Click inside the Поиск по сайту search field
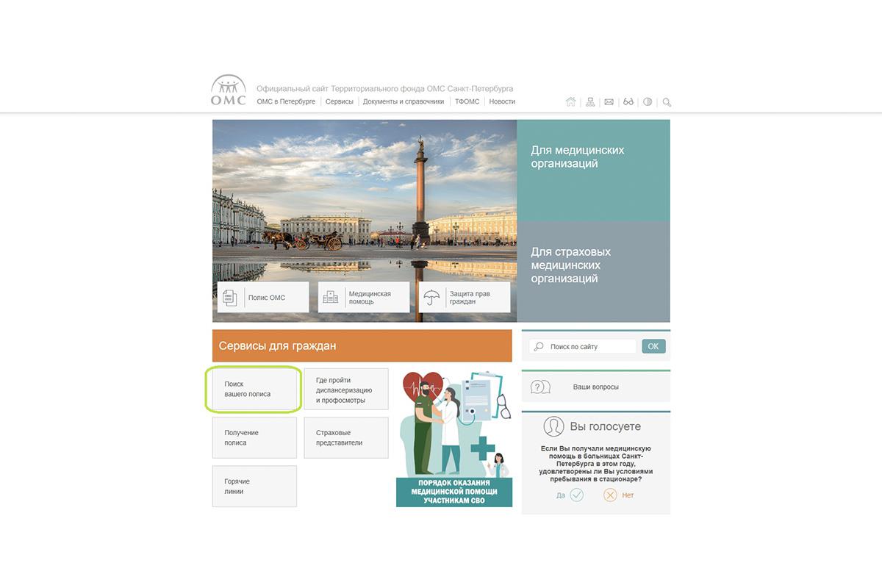Viewport: 882px width, 588px height. pyautogui.click(x=588, y=345)
